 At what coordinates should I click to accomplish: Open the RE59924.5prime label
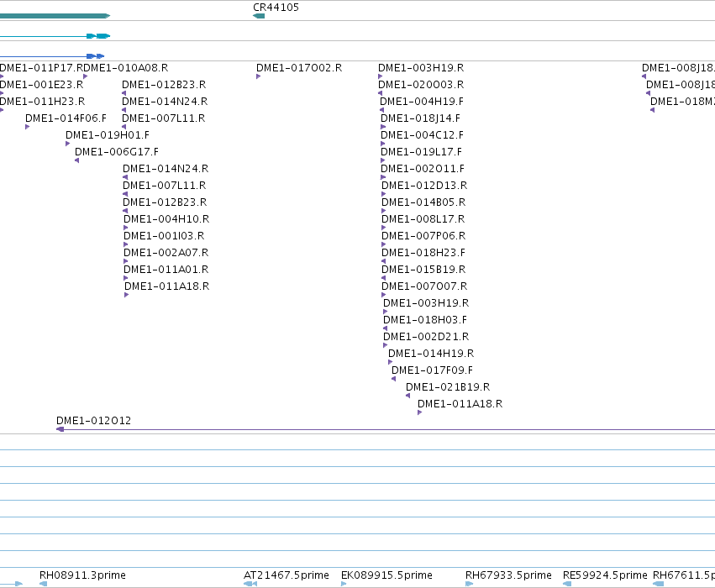pyautogui.click(x=605, y=575)
